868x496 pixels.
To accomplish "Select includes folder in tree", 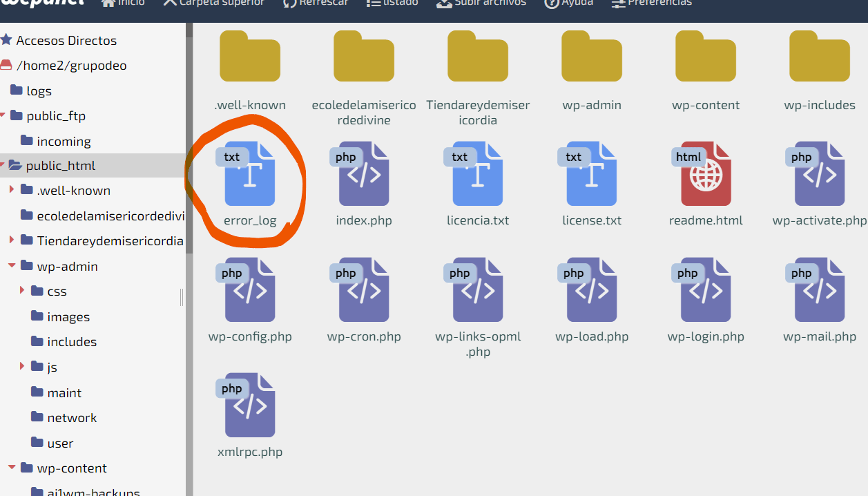I will tap(64, 341).
